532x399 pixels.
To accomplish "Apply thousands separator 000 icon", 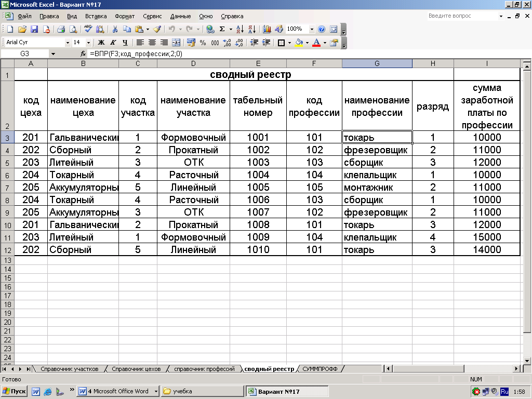I will pos(215,43).
